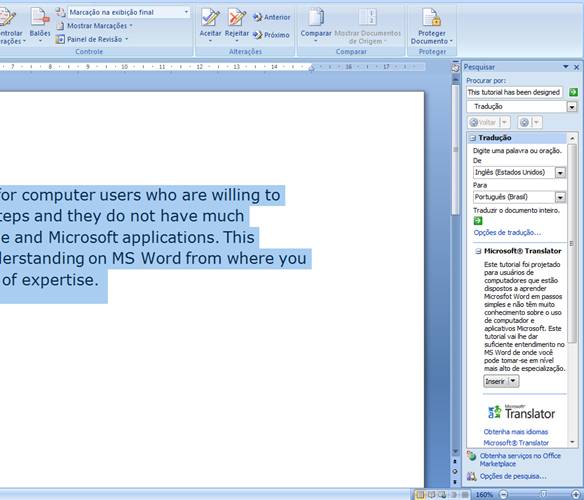Open the Inserir dropdown arrow

[x=513, y=381]
